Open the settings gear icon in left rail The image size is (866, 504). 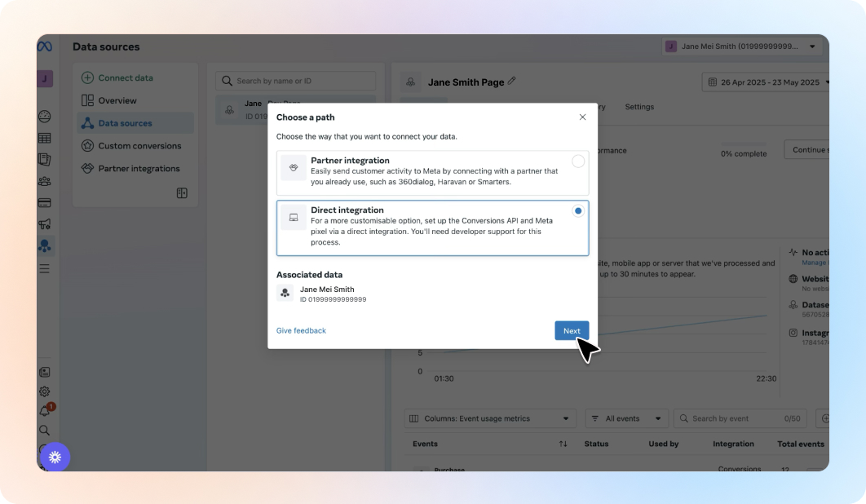(x=45, y=391)
